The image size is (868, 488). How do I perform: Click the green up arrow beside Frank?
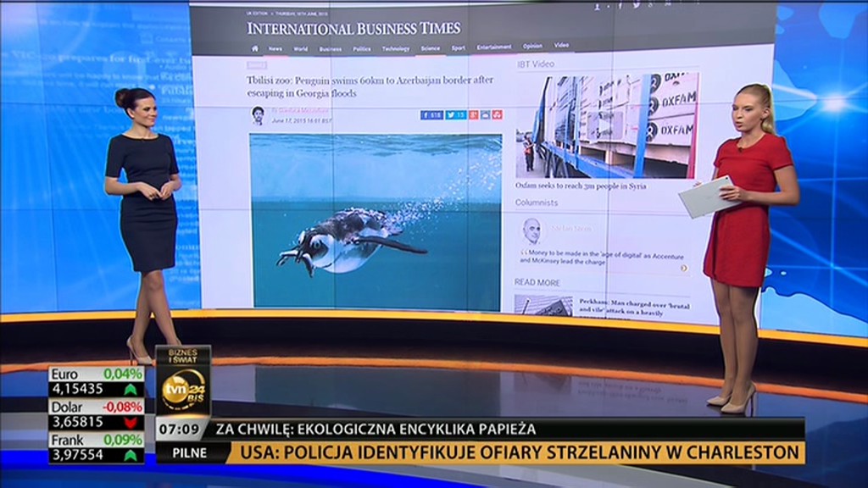[130, 455]
